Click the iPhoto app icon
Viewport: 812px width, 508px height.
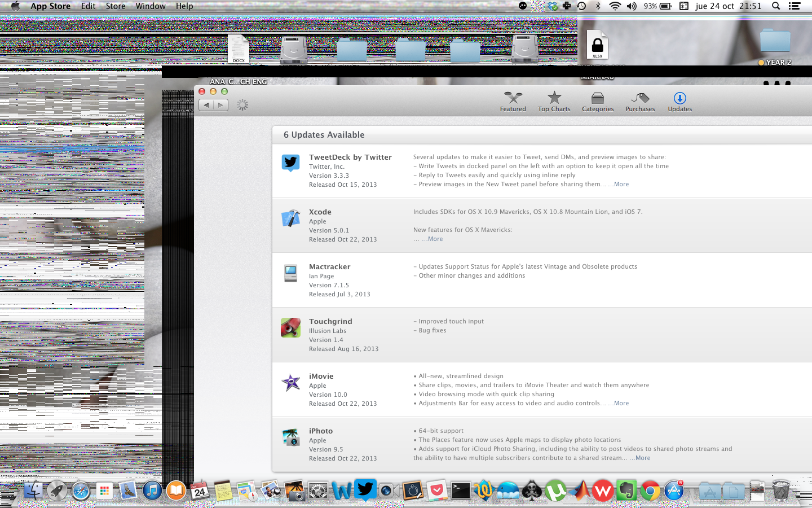point(291,437)
